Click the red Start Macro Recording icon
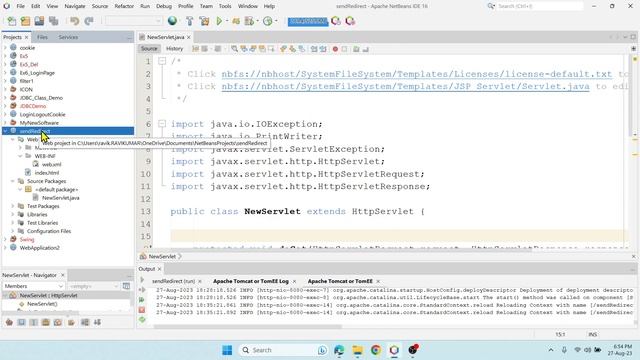 [335, 49]
